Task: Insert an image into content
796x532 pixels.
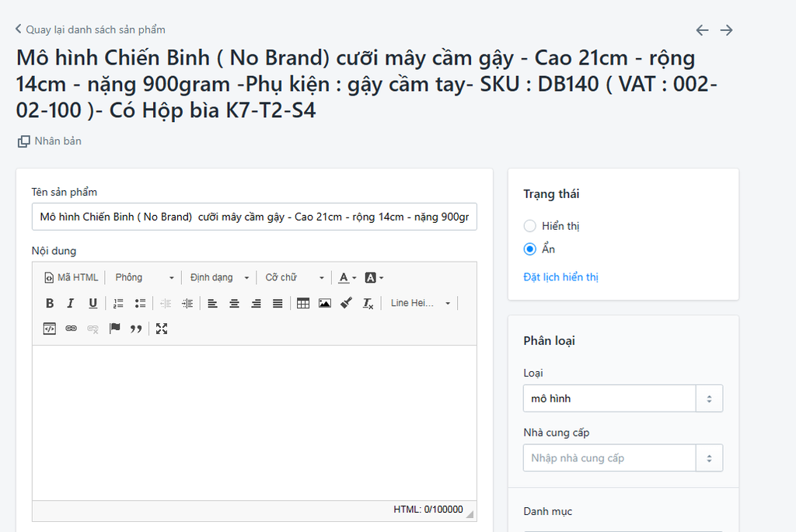Action: tap(325, 303)
